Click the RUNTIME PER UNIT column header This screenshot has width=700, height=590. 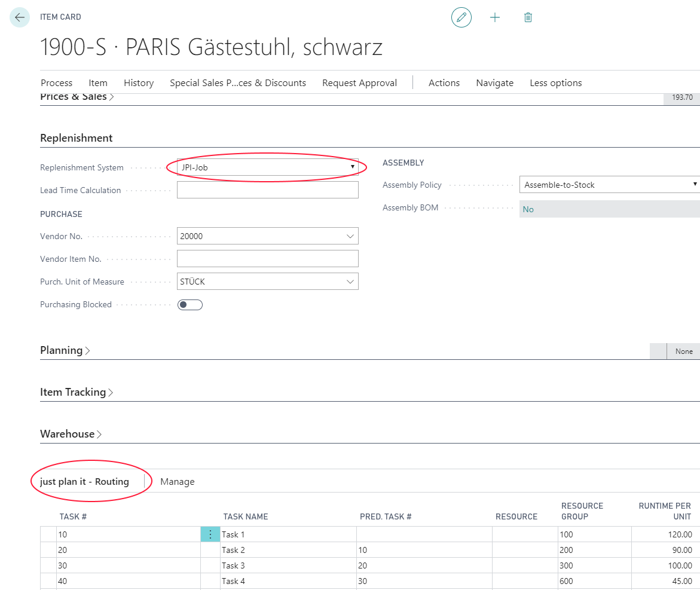[665, 511]
